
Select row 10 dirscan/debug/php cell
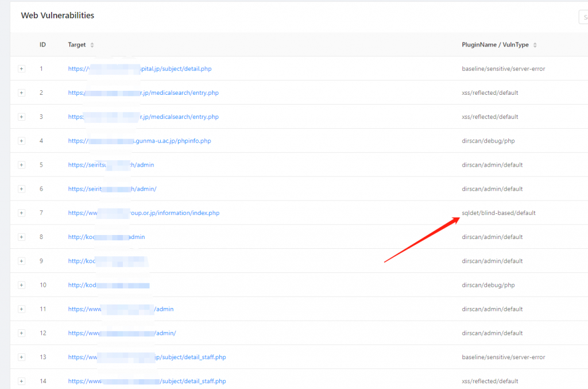point(488,285)
